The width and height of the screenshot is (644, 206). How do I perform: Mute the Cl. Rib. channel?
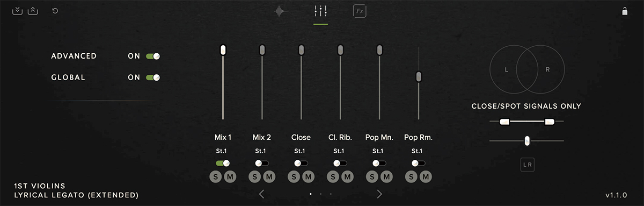tap(347, 176)
